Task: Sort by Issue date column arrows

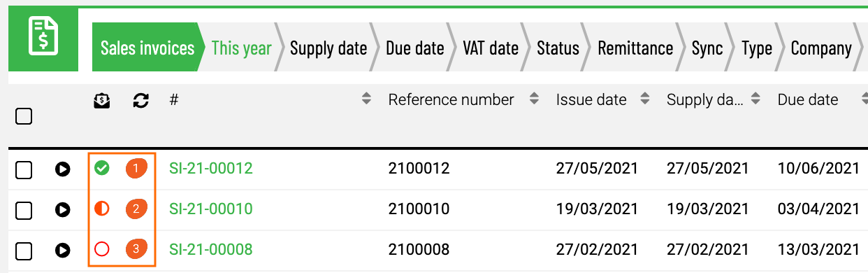Action: click(x=645, y=99)
